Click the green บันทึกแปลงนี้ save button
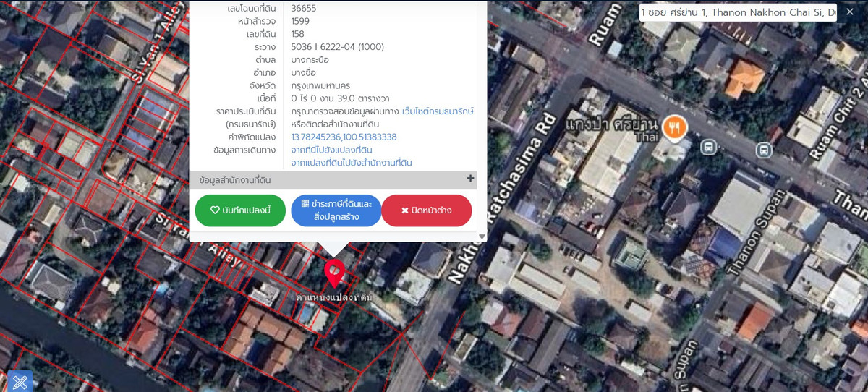This screenshot has height=392, width=868. (240, 210)
